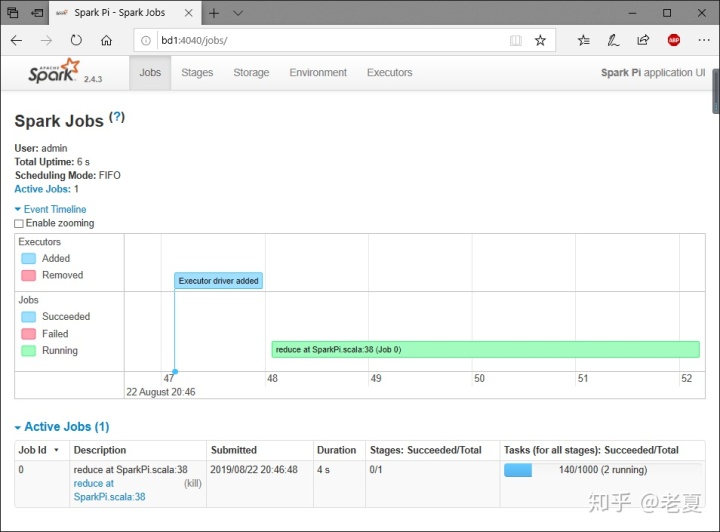Viewport: 720px width, 532px height.
Task: Open reading view book icon
Action: [x=516, y=40]
